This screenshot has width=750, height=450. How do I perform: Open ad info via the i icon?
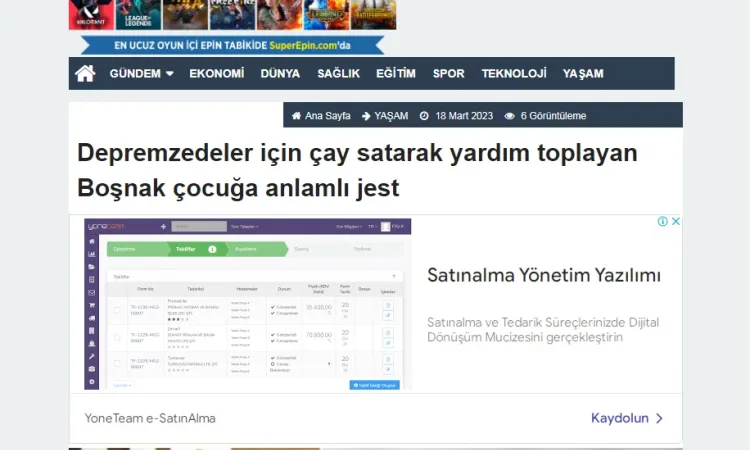pos(662,221)
